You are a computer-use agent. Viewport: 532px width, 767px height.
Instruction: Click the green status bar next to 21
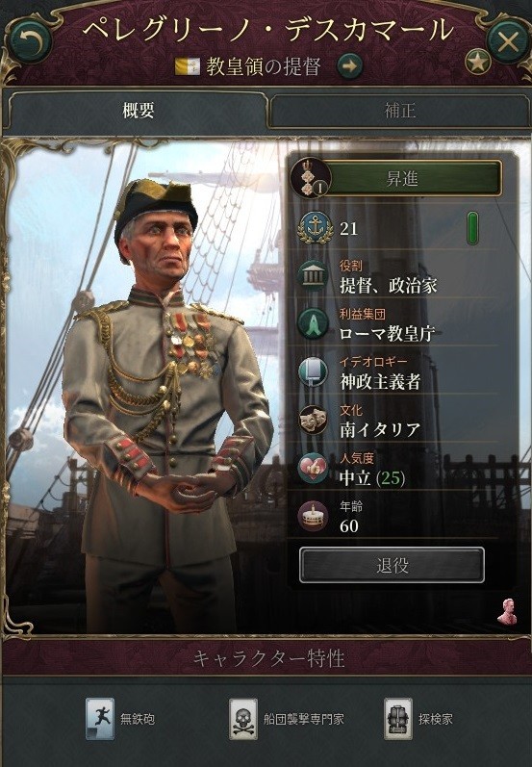[472, 228]
